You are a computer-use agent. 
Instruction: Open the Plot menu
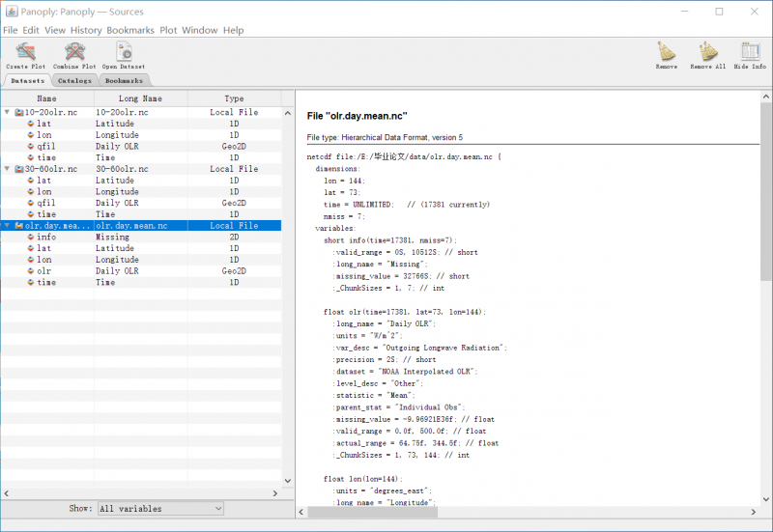pos(168,30)
